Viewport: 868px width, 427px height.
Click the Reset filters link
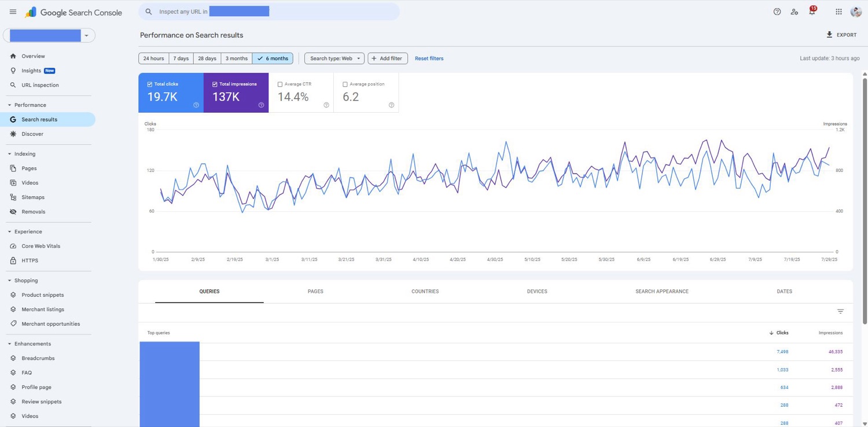coord(429,58)
